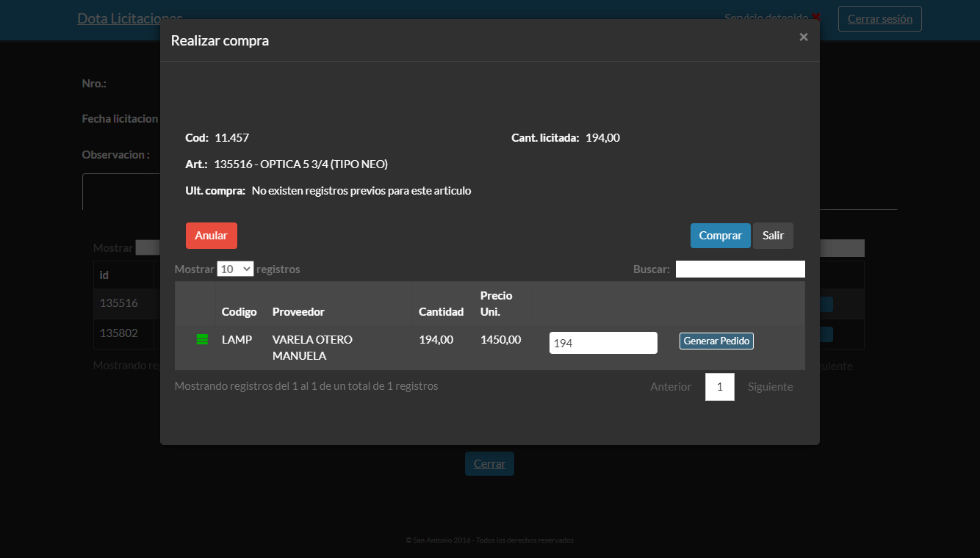Focus the Buscar search field
This screenshot has width=980, height=558.
click(x=740, y=269)
